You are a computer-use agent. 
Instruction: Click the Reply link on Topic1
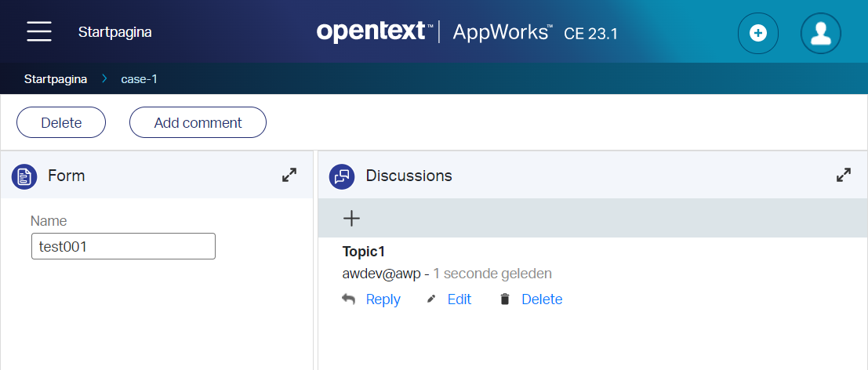383,299
